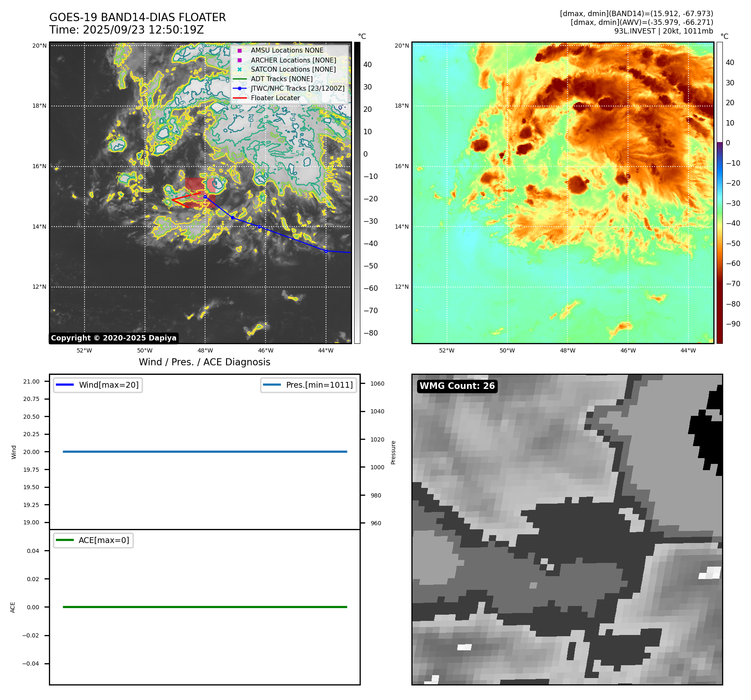751x700 pixels.
Task: Click the -80 tick on grayscale colorbar
Action: tap(371, 333)
